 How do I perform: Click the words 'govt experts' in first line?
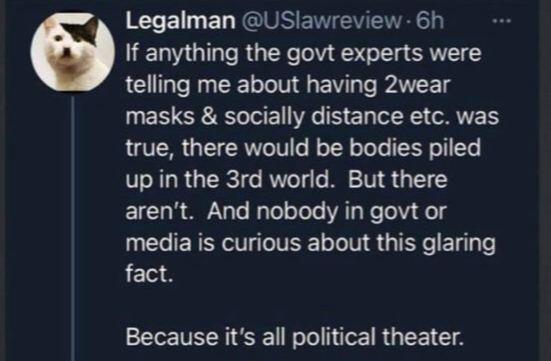(356, 54)
